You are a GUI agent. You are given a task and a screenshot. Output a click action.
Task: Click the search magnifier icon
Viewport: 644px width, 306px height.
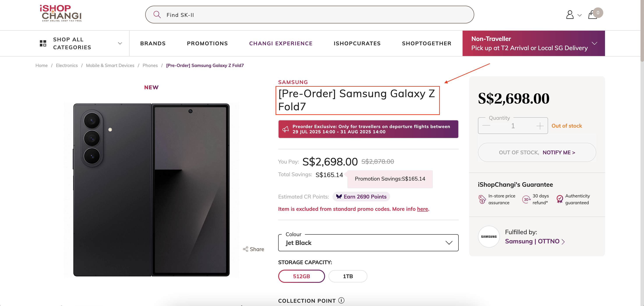click(157, 15)
